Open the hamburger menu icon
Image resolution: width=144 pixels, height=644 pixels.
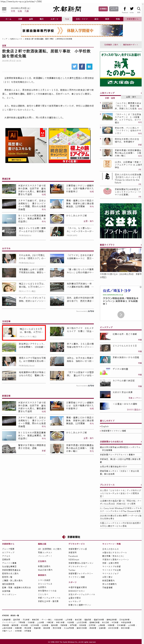point(4,9)
